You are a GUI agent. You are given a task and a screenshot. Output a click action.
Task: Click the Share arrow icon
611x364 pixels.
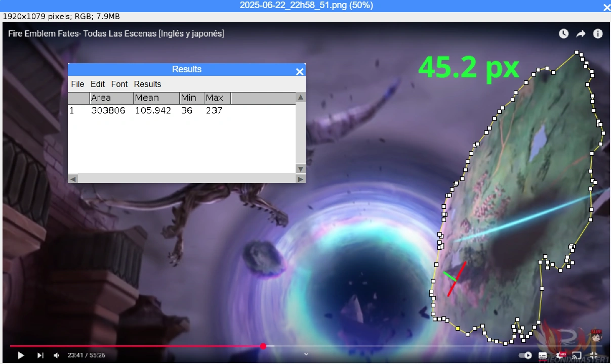point(581,33)
